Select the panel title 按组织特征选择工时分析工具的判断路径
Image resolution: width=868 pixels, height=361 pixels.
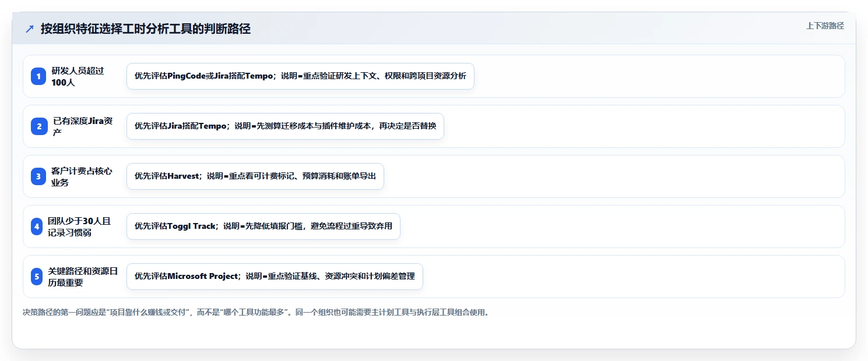point(146,29)
